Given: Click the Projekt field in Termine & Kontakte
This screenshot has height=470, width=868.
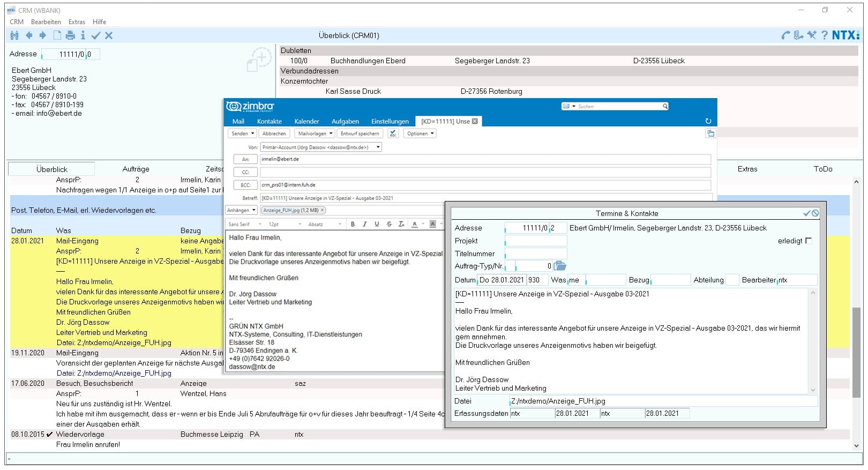Looking at the screenshot, I should pyautogui.click(x=536, y=241).
